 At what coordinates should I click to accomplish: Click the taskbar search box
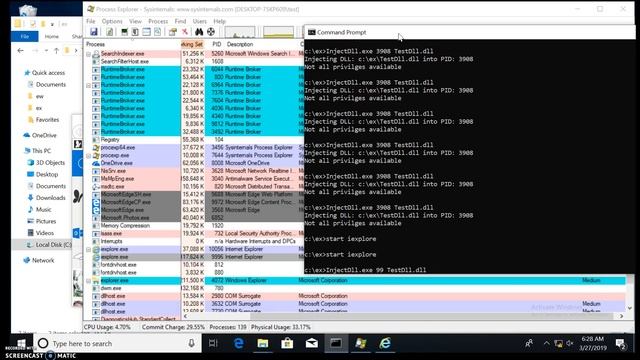click(x=118, y=344)
